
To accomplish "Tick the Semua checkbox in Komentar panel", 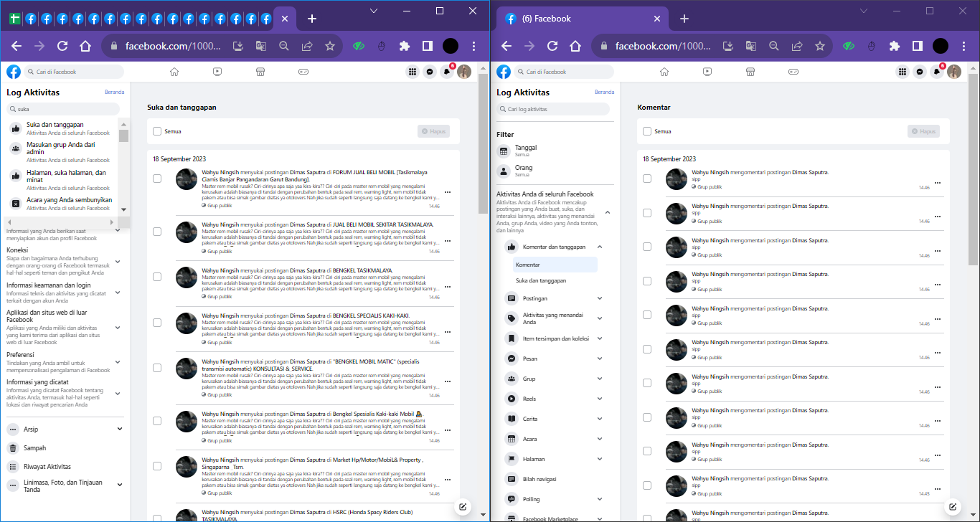I will point(647,131).
